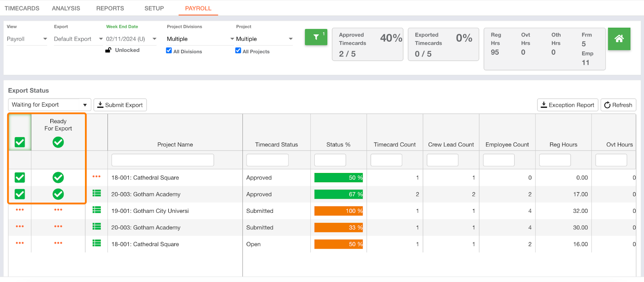Click the Reg Hours filter input

pyautogui.click(x=555, y=160)
